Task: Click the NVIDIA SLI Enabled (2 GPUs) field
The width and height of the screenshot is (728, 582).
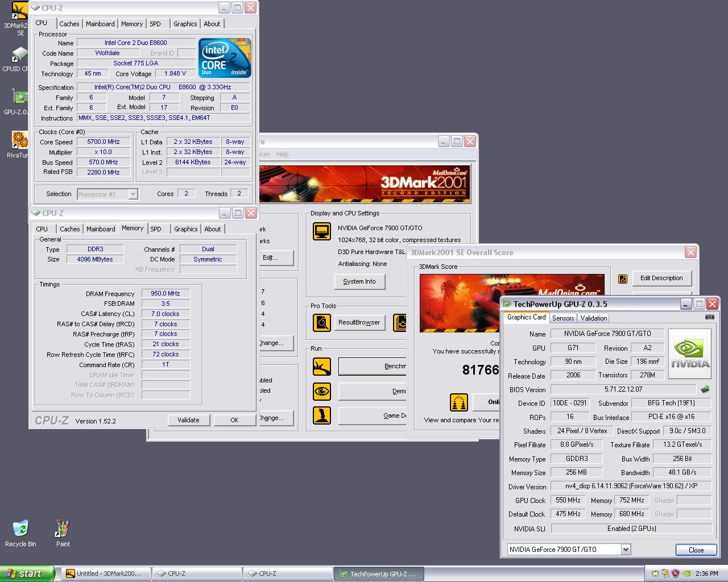Action: click(x=631, y=528)
